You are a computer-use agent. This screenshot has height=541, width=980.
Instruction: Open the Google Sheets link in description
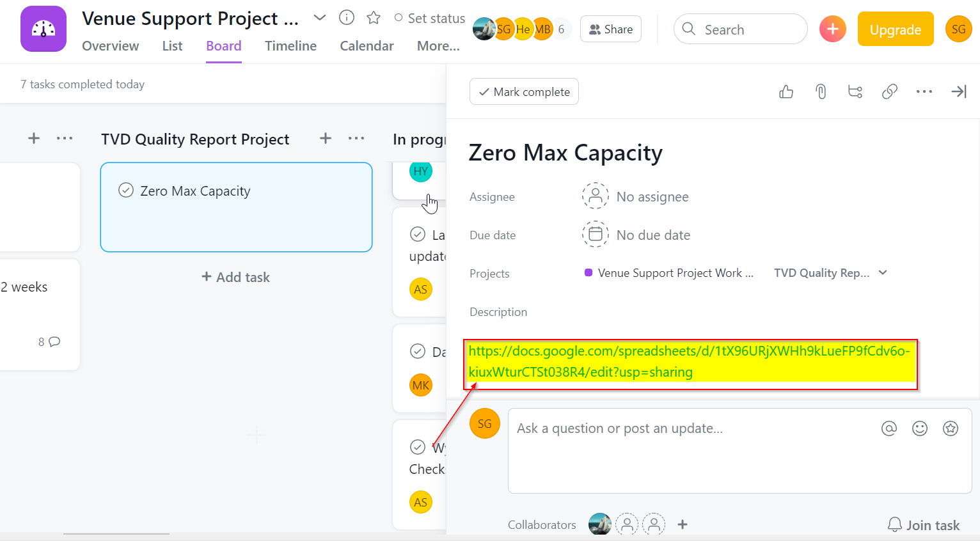point(689,361)
